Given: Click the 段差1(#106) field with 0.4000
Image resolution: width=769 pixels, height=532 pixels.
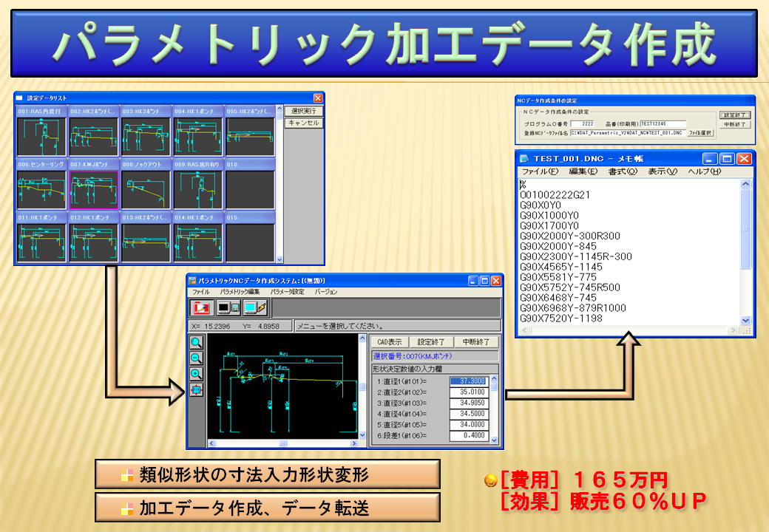Looking at the screenshot, I should pos(468,435).
